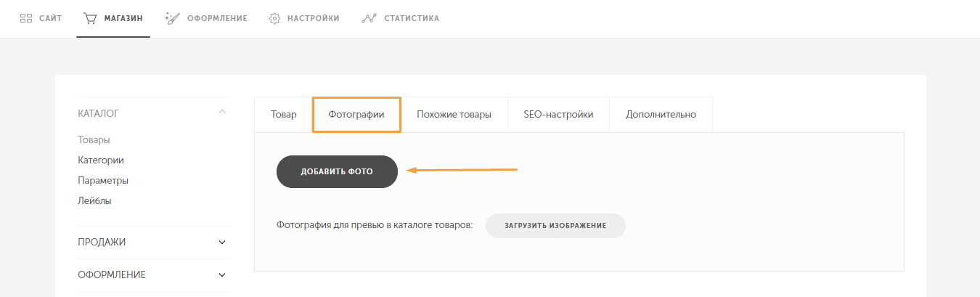
Task: Open Лейблы in the catalog sidebar
Action: (94, 200)
